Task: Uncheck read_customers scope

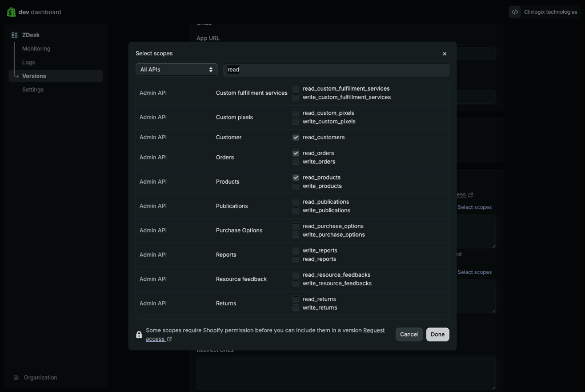Action: [x=296, y=137]
